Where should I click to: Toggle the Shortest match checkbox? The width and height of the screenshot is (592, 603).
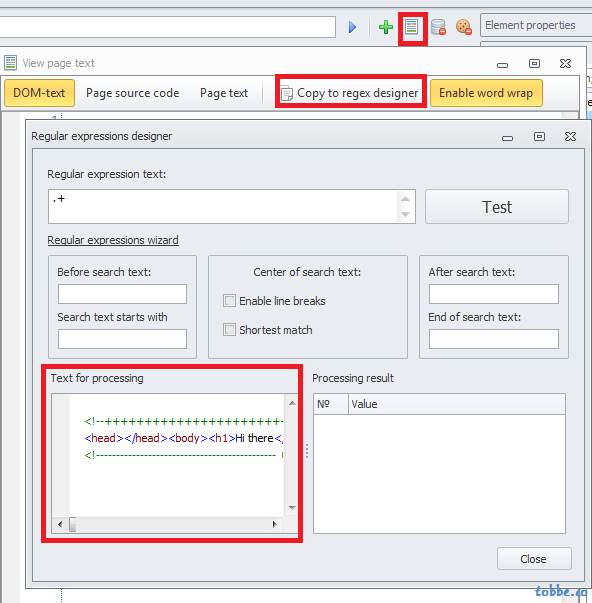[x=229, y=330]
